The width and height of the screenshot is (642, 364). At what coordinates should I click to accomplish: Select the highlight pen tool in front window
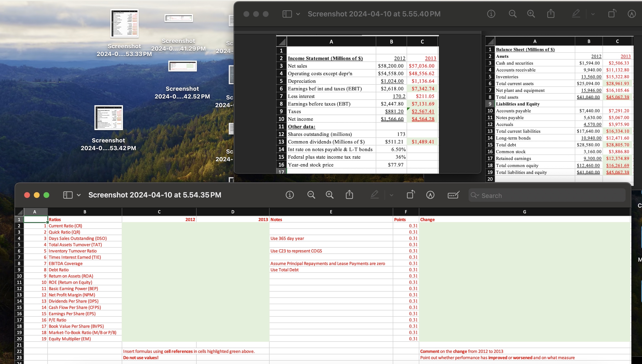click(x=374, y=195)
